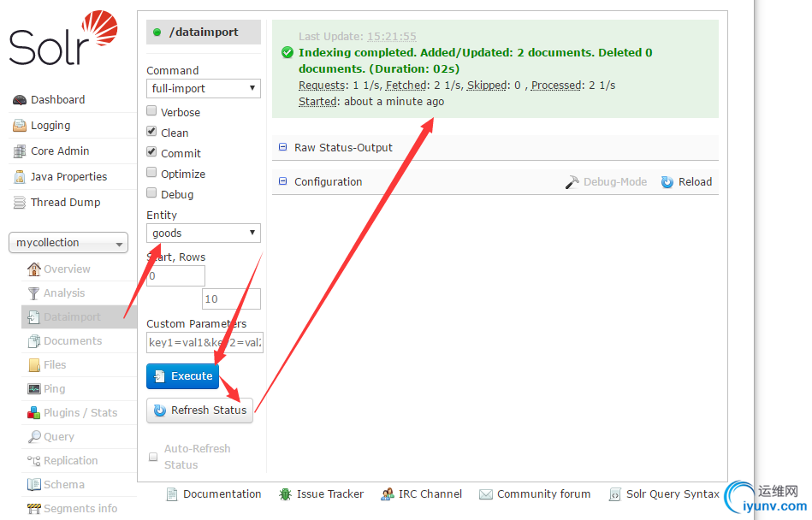
Task: Click the Community forum envelope icon
Action: pyautogui.click(x=486, y=494)
